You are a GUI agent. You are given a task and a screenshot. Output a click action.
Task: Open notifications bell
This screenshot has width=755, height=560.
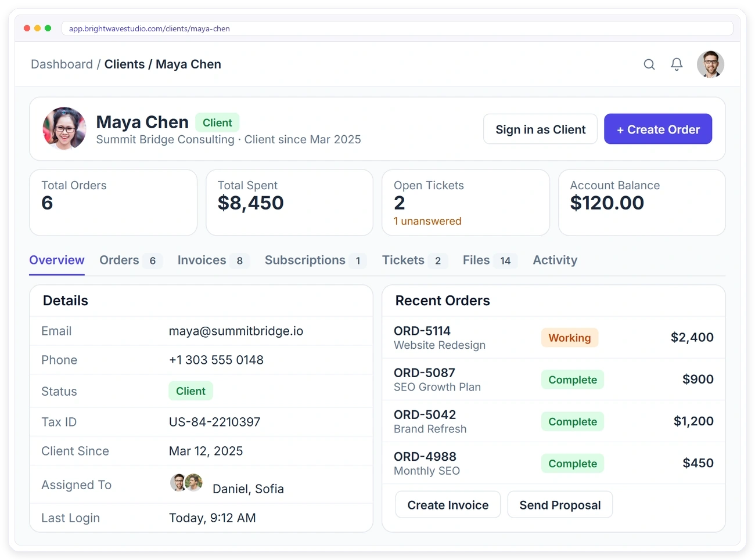point(677,64)
